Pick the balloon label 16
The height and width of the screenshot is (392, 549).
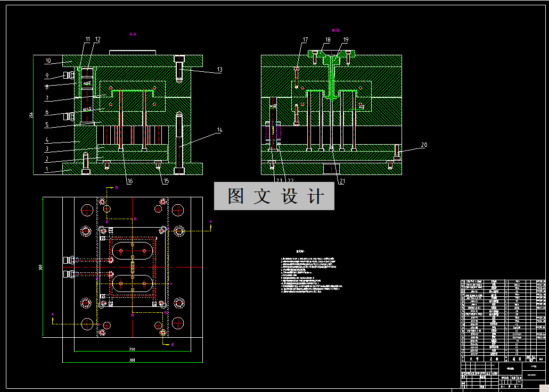130,181
